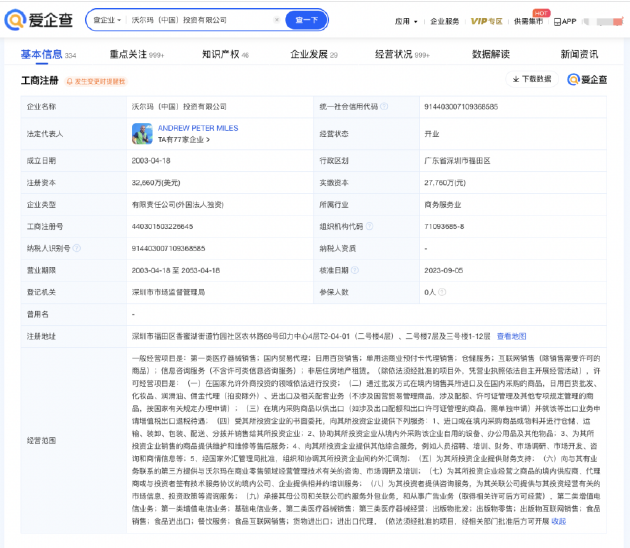The width and height of the screenshot is (630, 548).
Task: Click the help icon beside 统一社会信用代码
Action: click(x=384, y=106)
